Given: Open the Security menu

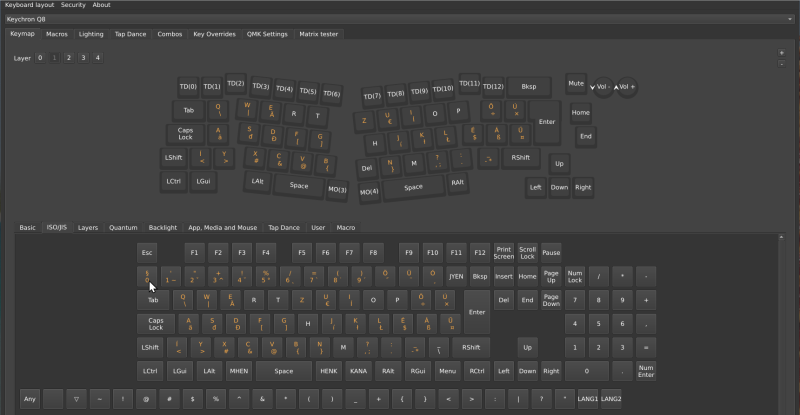Looking at the screenshot, I should (73, 5).
